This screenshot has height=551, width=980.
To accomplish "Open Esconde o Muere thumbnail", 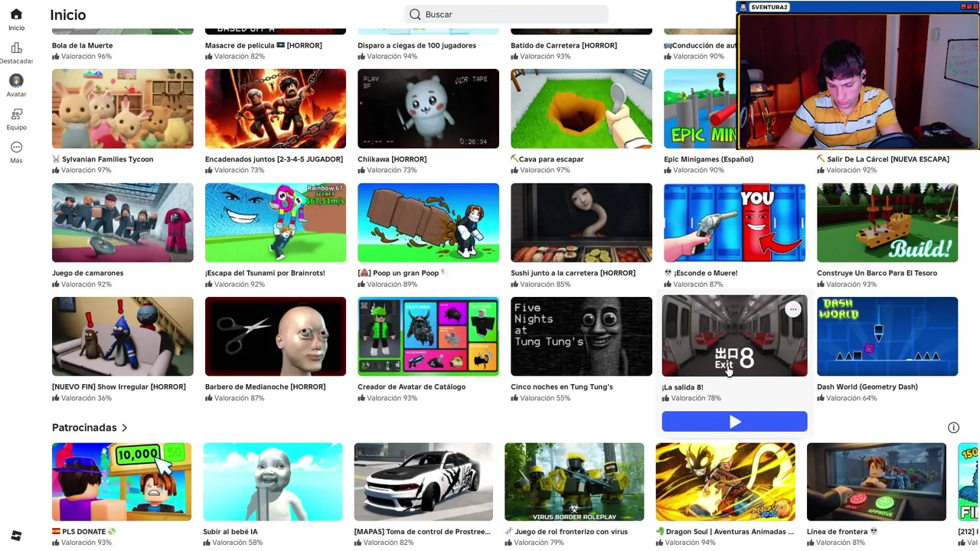I will [734, 223].
